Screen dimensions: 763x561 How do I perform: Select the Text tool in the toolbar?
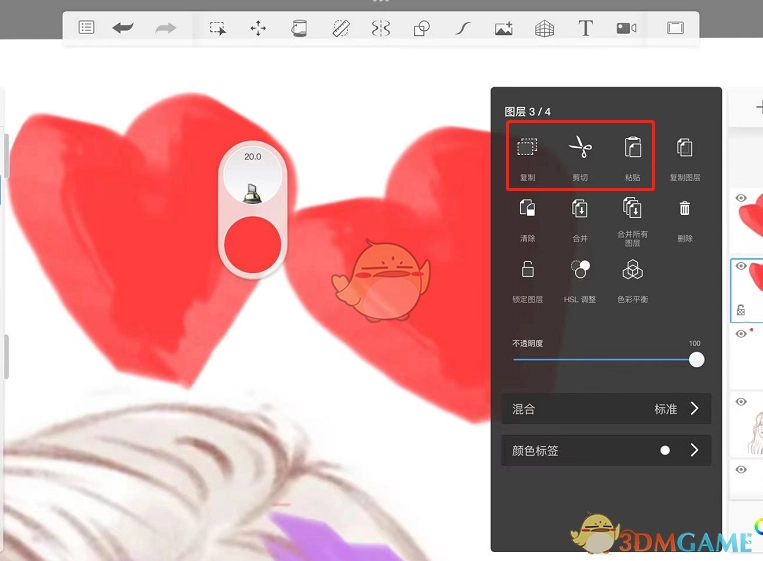(x=586, y=28)
